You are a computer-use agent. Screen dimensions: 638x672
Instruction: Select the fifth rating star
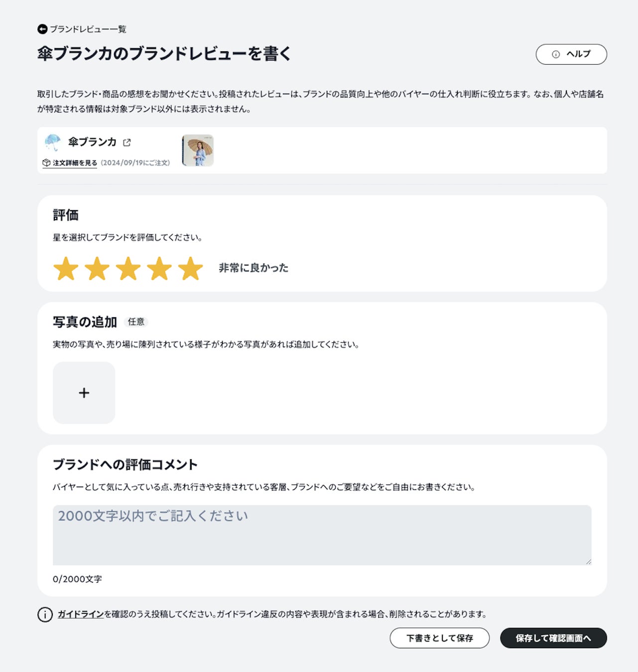tap(191, 269)
